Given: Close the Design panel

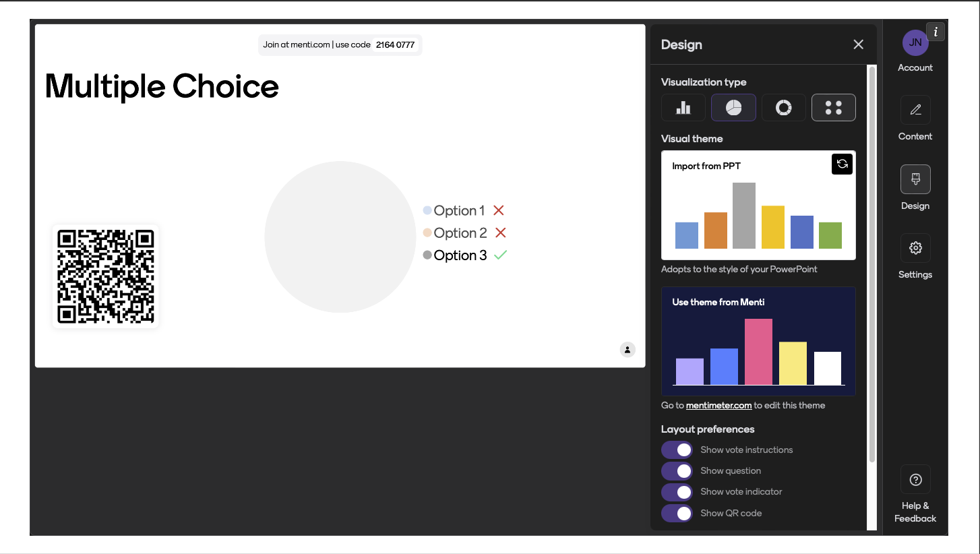Looking at the screenshot, I should coord(858,44).
